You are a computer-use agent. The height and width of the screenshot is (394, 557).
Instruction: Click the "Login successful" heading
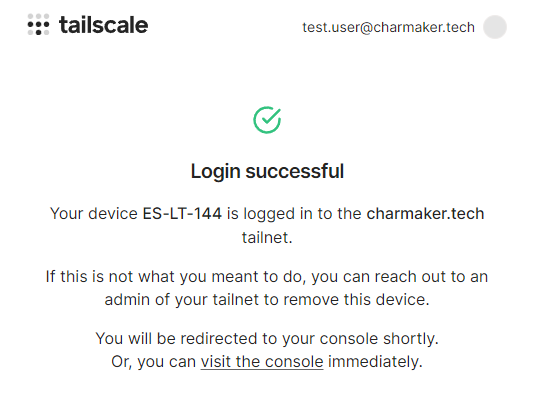click(267, 171)
